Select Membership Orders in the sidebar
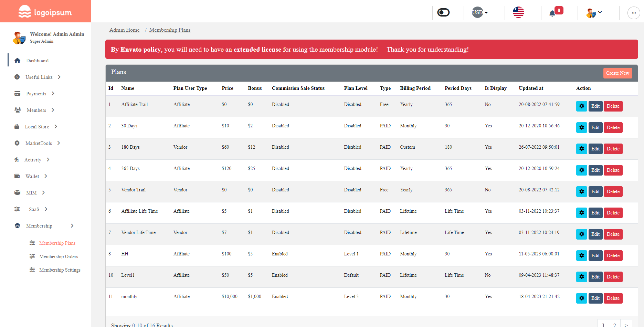The width and height of the screenshot is (644, 327). click(x=59, y=256)
